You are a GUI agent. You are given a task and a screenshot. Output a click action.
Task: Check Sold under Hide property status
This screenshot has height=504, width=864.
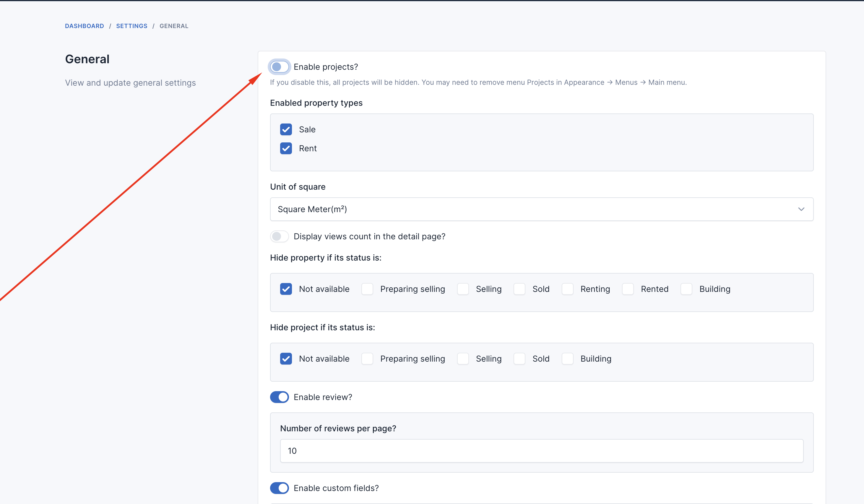pyautogui.click(x=519, y=289)
